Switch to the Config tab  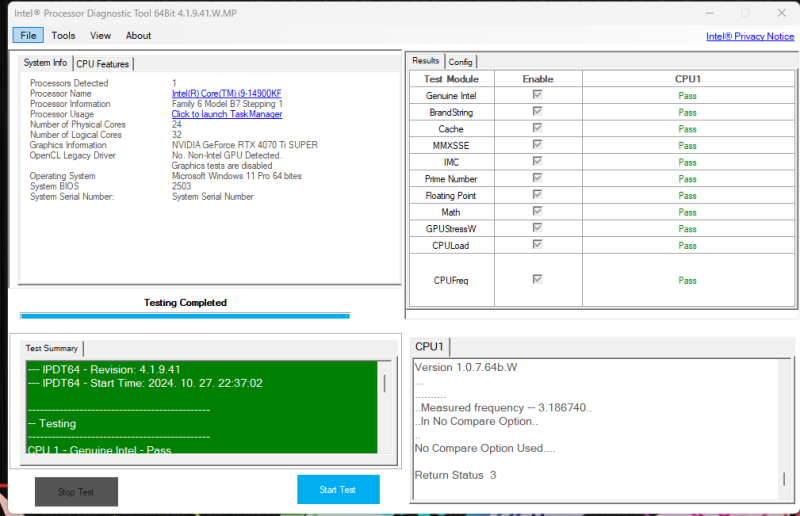(x=461, y=61)
